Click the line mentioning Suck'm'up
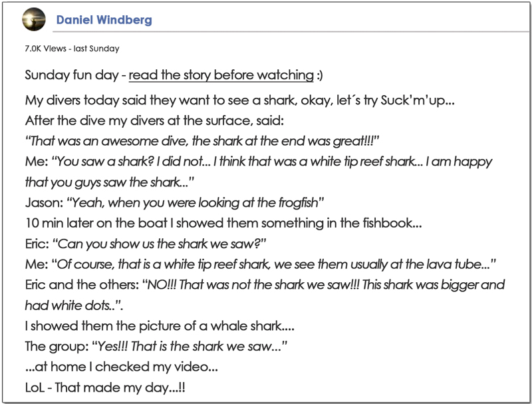This screenshot has width=532, height=404. tap(239, 101)
